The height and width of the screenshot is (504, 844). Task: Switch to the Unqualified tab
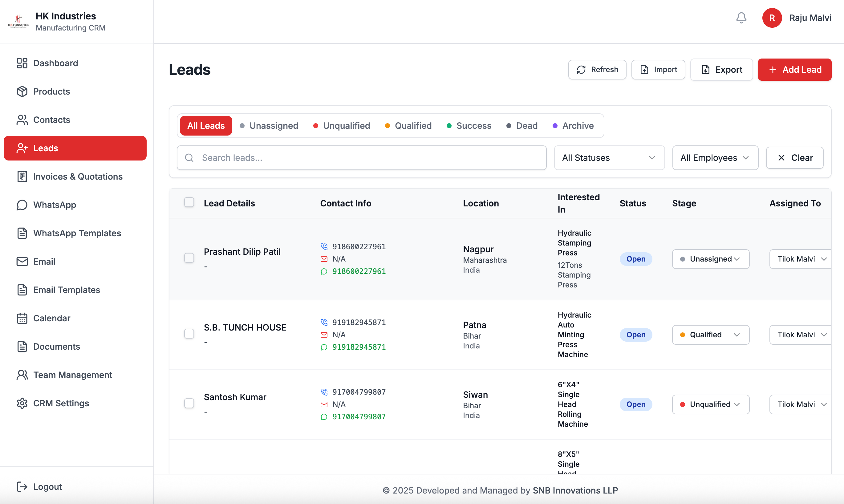[342, 126]
